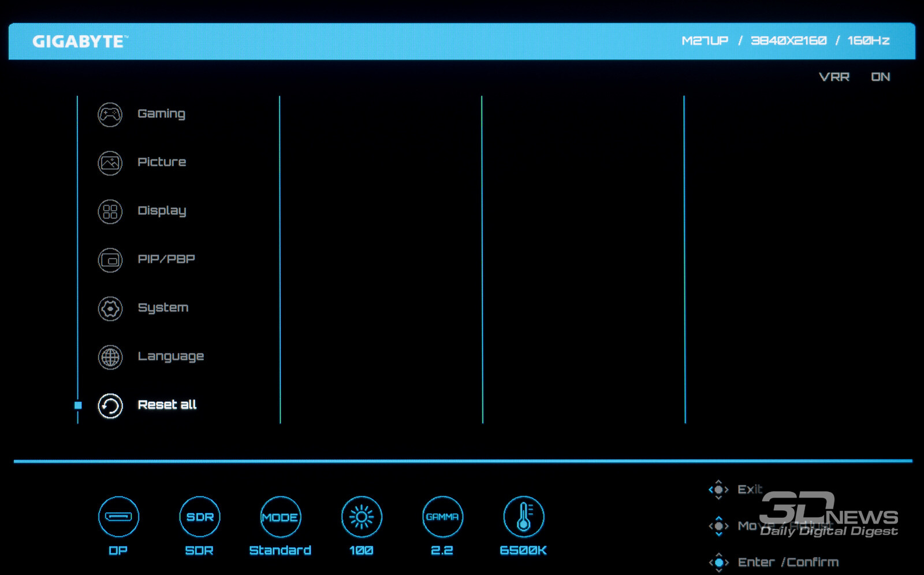The width and height of the screenshot is (924, 575).
Task: Select the highlighted Reset all entry
Action: (167, 405)
